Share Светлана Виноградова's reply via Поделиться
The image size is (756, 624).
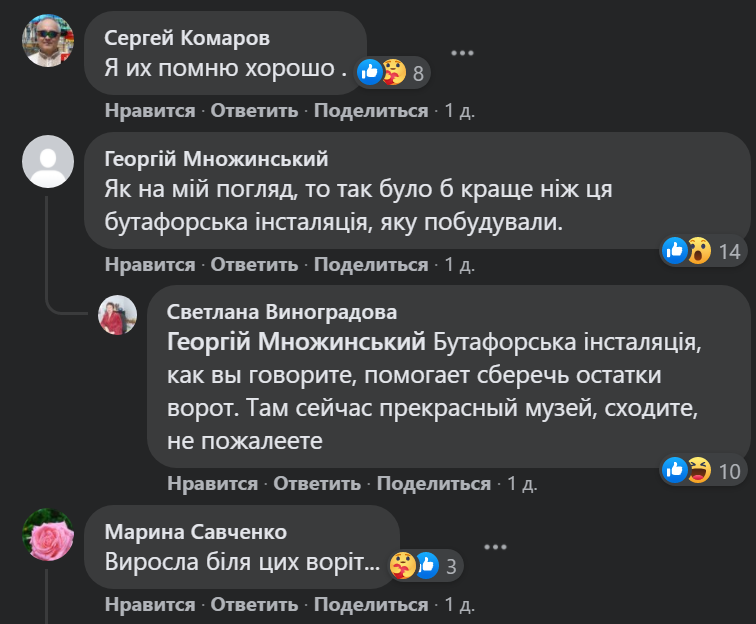pos(434,484)
